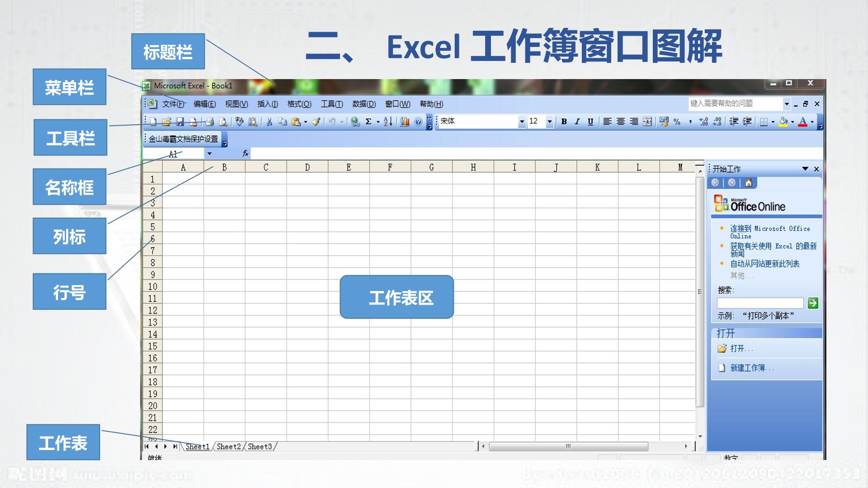Select the Format Painter brush

[316, 122]
